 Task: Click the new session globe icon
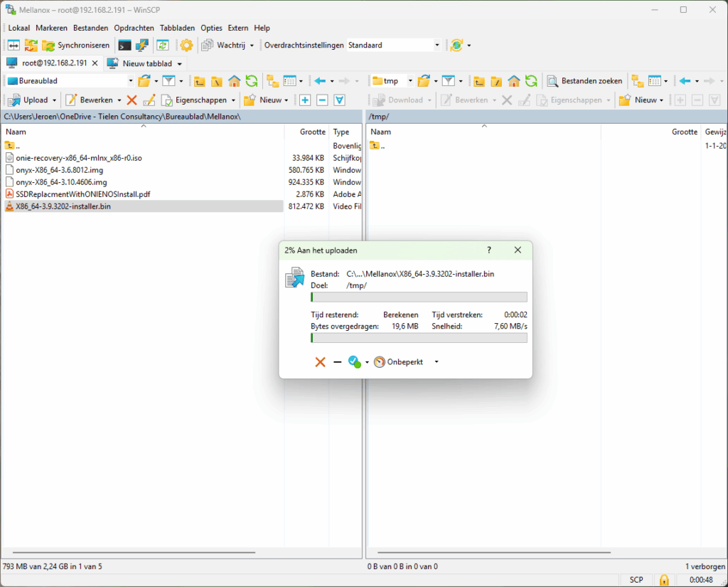pyautogui.click(x=457, y=45)
